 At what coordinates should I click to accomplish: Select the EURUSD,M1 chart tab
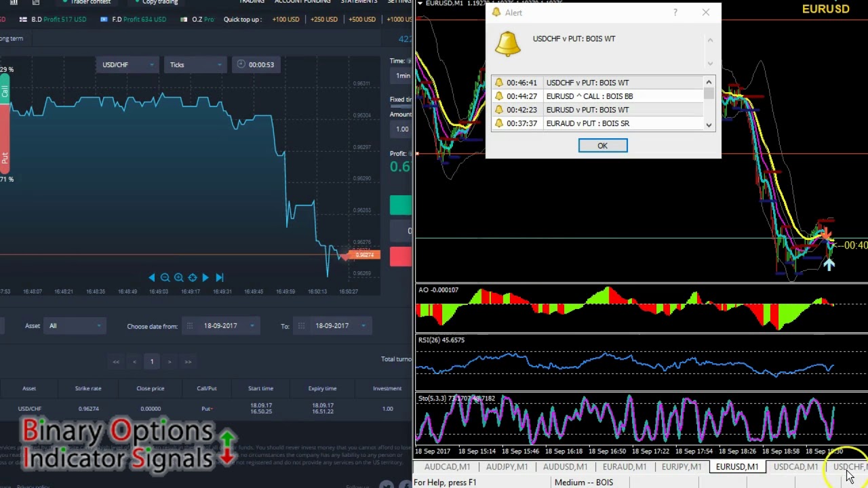point(737,467)
